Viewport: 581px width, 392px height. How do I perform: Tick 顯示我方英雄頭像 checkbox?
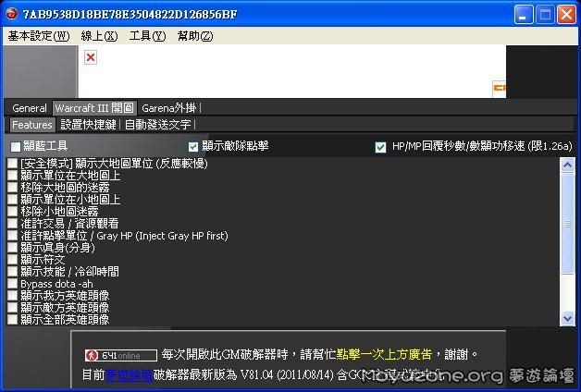coord(13,296)
